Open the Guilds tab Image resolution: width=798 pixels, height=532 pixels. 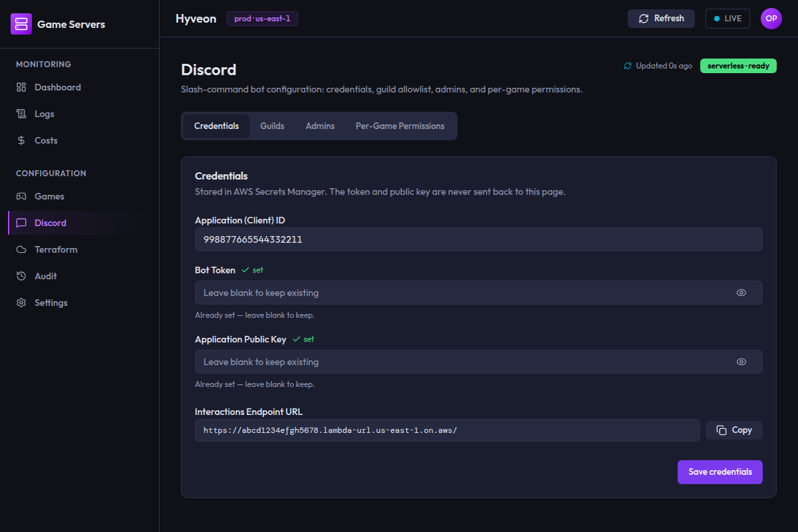pyautogui.click(x=272, y=126)
